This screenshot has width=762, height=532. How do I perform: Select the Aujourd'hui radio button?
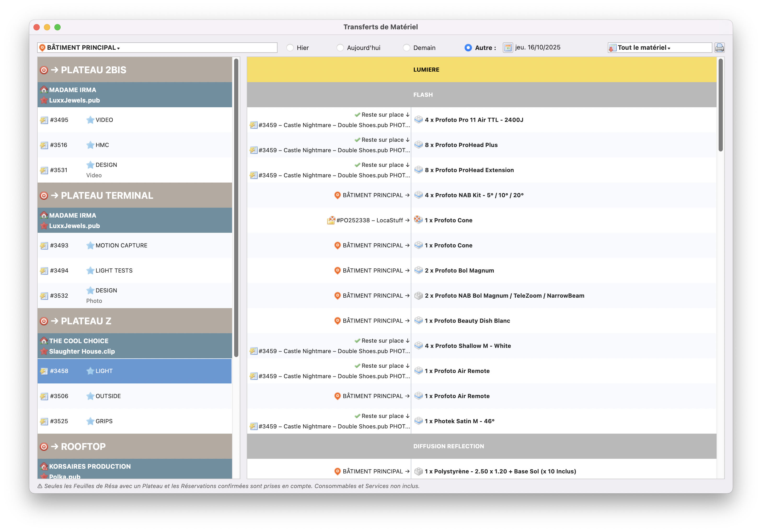point(340,48)
